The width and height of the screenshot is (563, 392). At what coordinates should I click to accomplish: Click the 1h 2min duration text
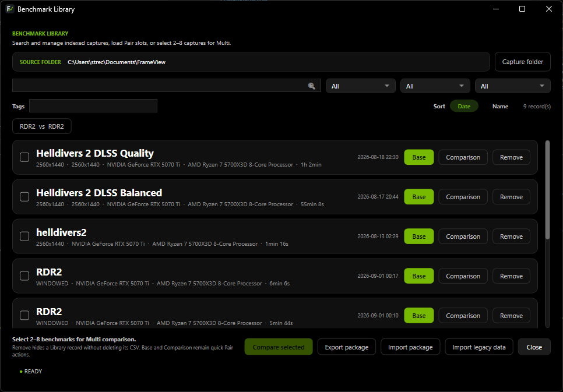[x=311, y=165]
